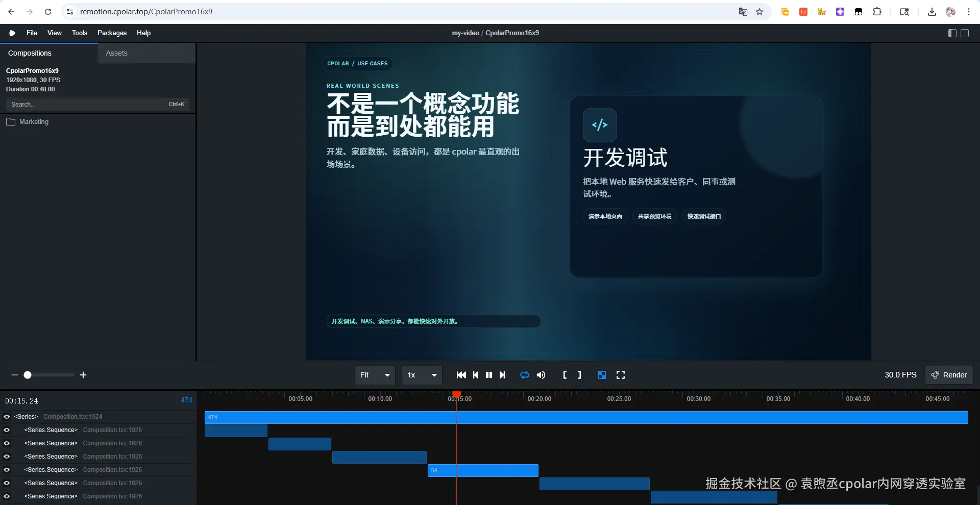This screenshot has height=505, width=980.
Task: Enter fullscreen preview mode
Action: click(x=621, y=375)
